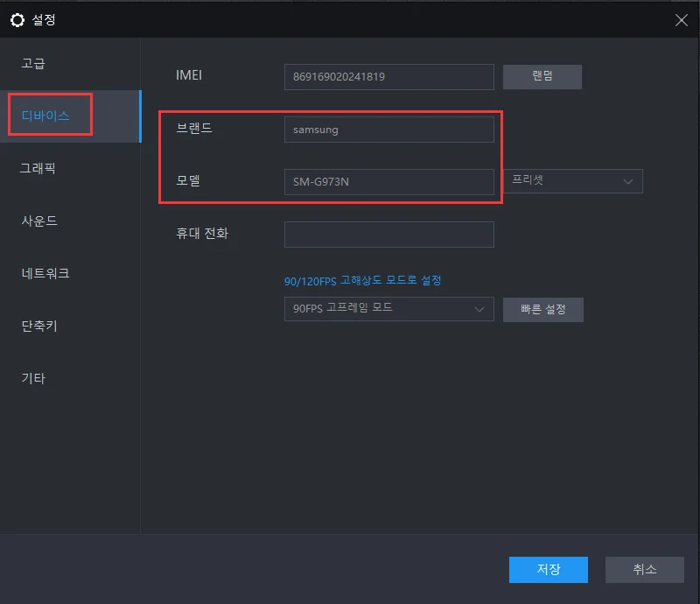Click the 빠른 설정 button
The height and width of the screenshot is (604, 700).
542,310
